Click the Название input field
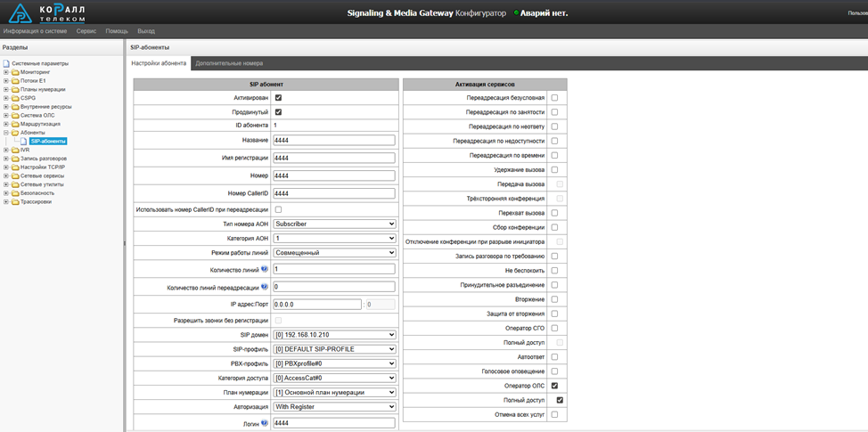This screenshot has height=432, width=868. pyautogui.click(x=334, y=141)
